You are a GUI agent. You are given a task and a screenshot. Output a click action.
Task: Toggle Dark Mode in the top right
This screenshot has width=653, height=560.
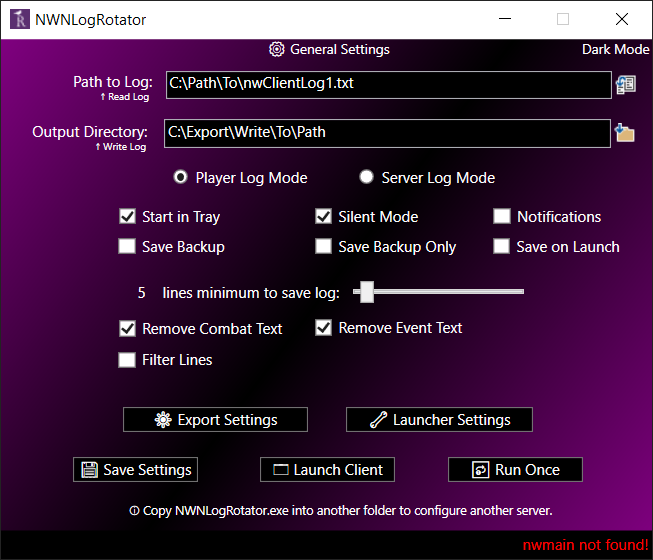tap(616, 49)
